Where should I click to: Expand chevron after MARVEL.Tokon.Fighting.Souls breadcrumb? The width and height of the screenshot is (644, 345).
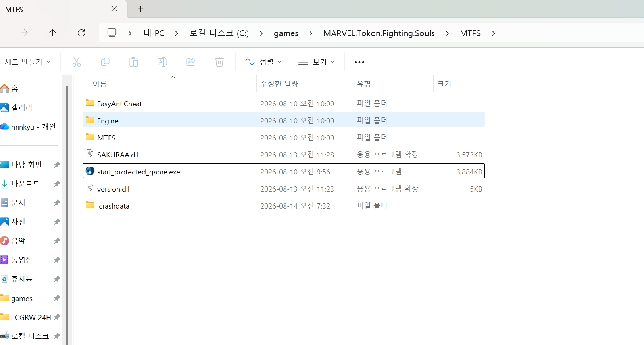pyautogui.click(x=447, y=33)
